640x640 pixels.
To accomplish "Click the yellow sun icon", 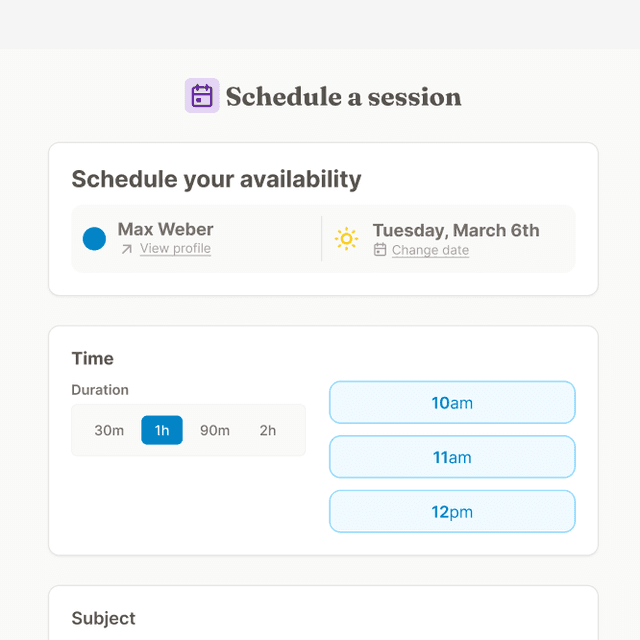I will [x=346, y=239].
